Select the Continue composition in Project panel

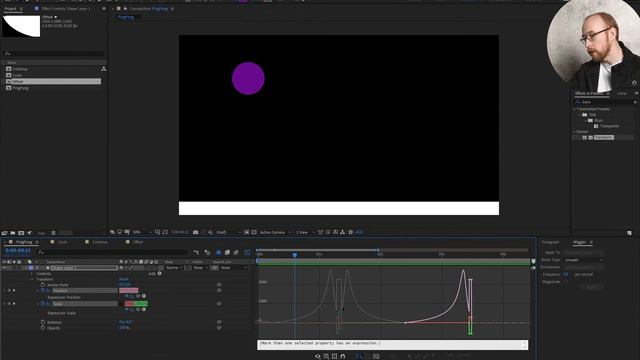[x=20, y=69]
